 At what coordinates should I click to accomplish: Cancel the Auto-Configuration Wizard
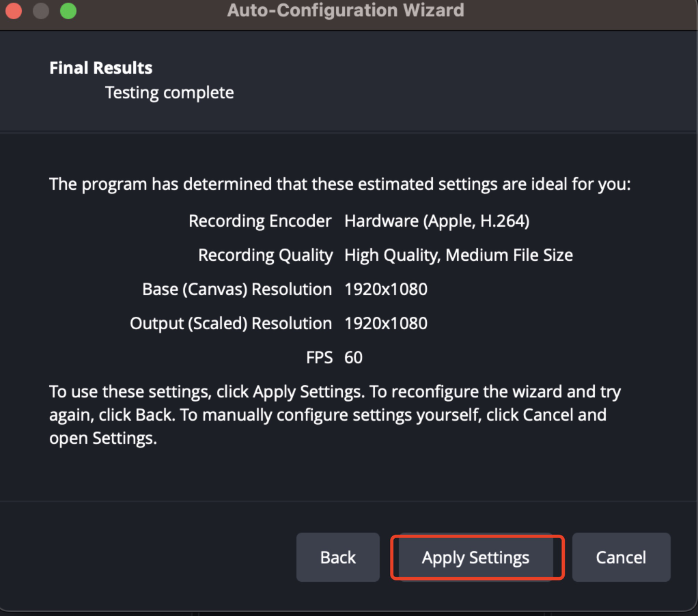(x=621, y=557)
